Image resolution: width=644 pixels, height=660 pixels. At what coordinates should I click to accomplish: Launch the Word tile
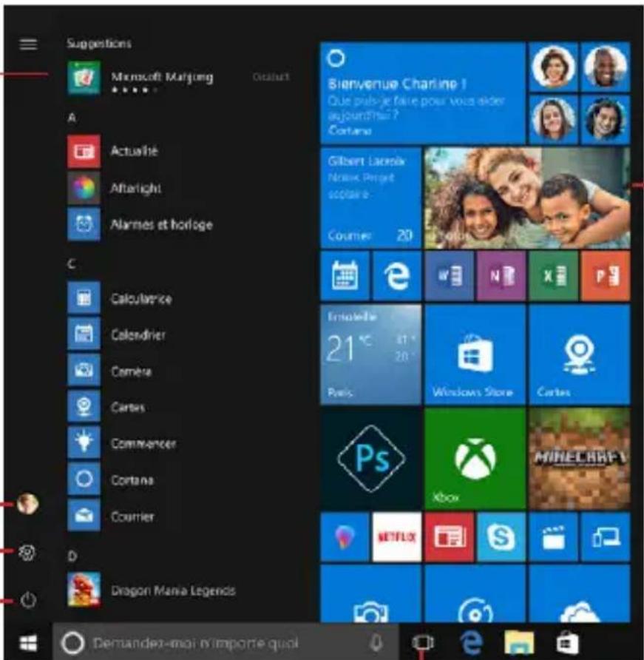pos(449,275)
